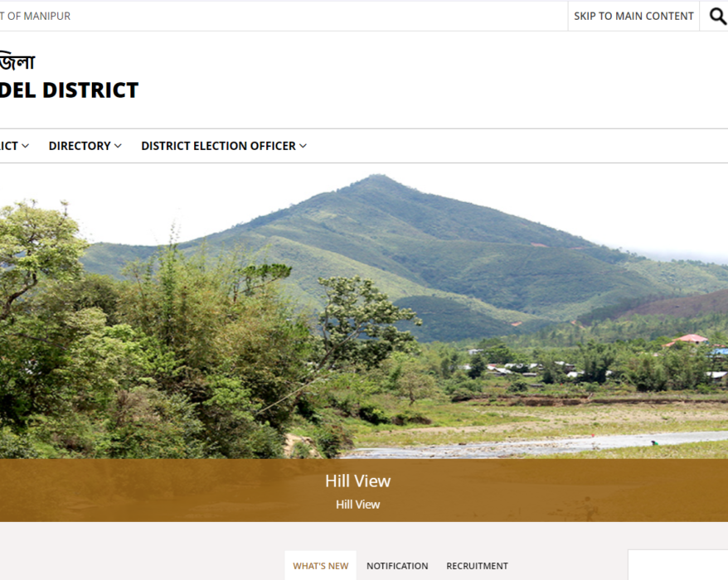Image resolution: width=728 pixels, height=580 pixels.
Task: Select the Bengali district name heading
Action: tap(17, 61)
